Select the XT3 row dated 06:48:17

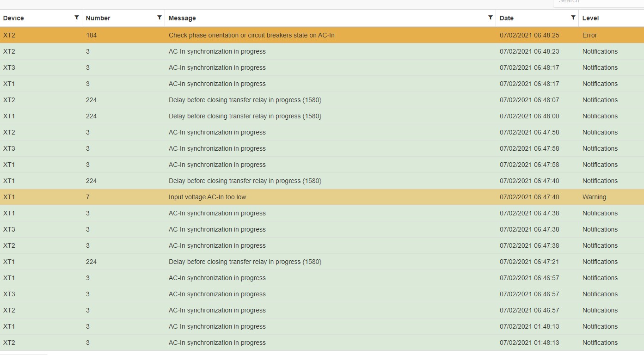coord(9,67)
